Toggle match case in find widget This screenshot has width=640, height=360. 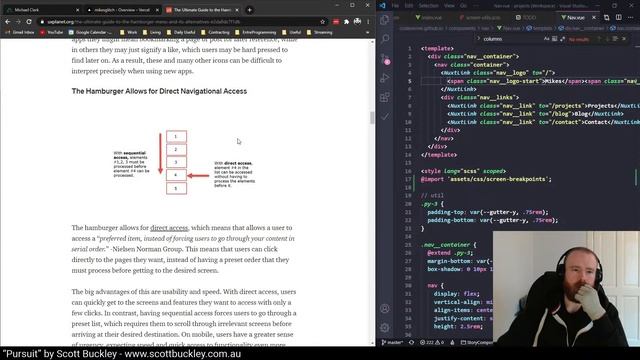[547, 39]
